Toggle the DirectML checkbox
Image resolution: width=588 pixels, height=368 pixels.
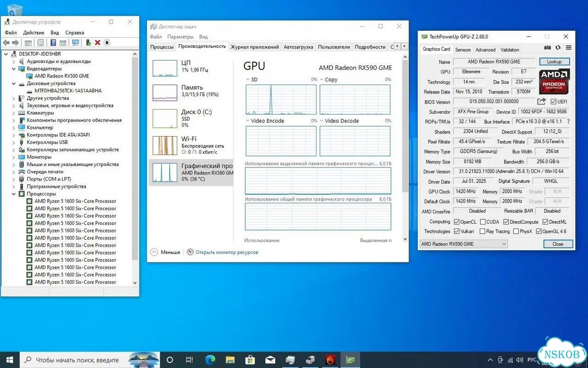tap(545, 222)
